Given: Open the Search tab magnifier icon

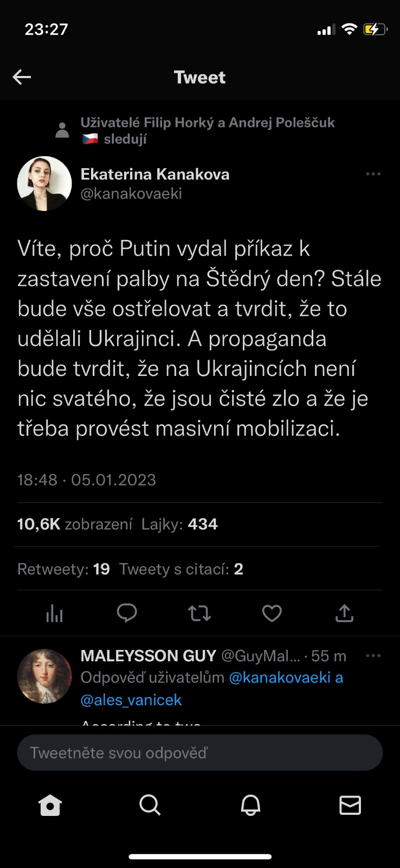Looking at the screenshot, I should click(150, 806).
